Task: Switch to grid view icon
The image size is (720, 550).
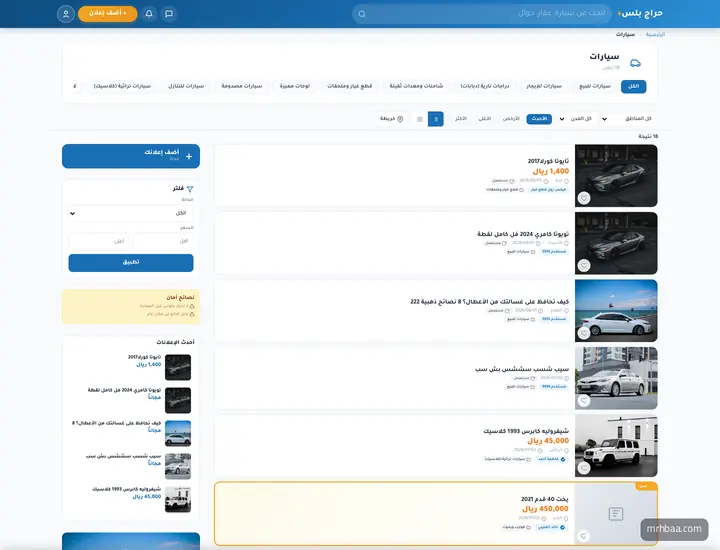Action: click(x=420, y=119)
